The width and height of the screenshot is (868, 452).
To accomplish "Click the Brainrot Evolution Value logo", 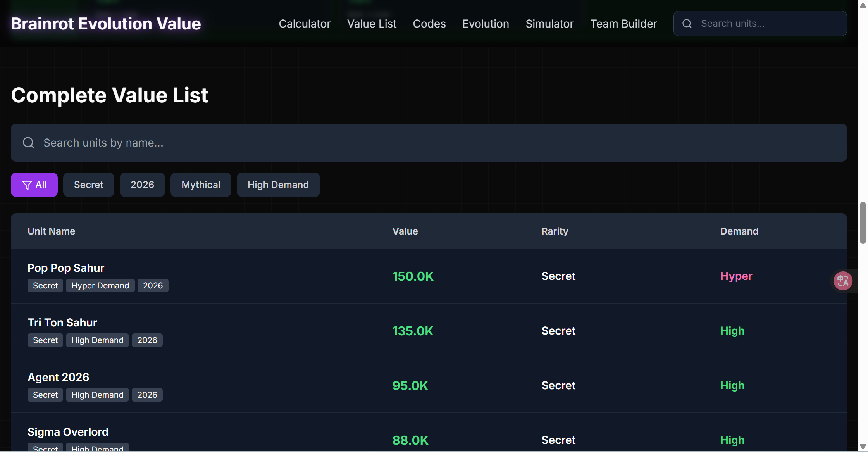I will 106,23.
